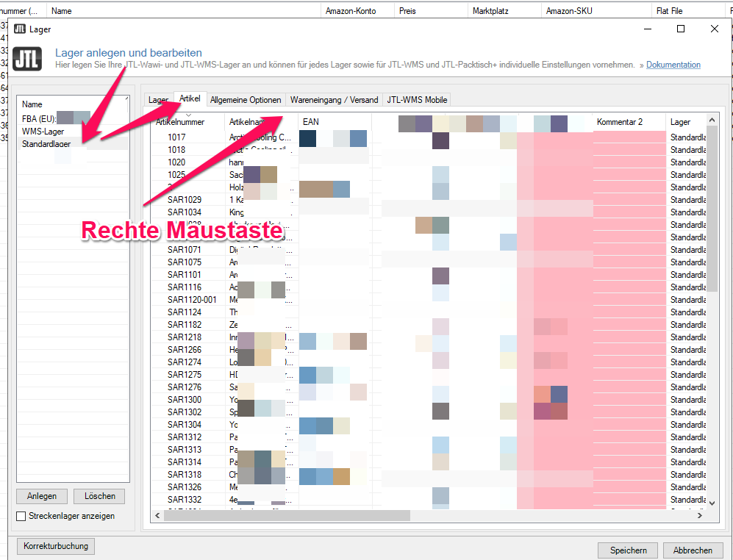Switch to Wareneingang / Versand tab
Viewport: 733px width, 560px height.
(x=334, y=100)
